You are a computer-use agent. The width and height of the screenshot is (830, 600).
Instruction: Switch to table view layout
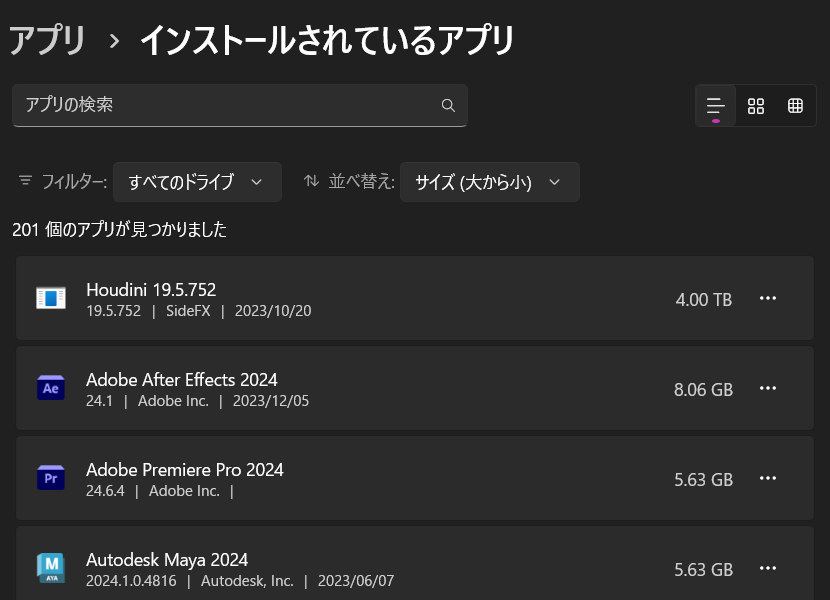coord(795,105)
